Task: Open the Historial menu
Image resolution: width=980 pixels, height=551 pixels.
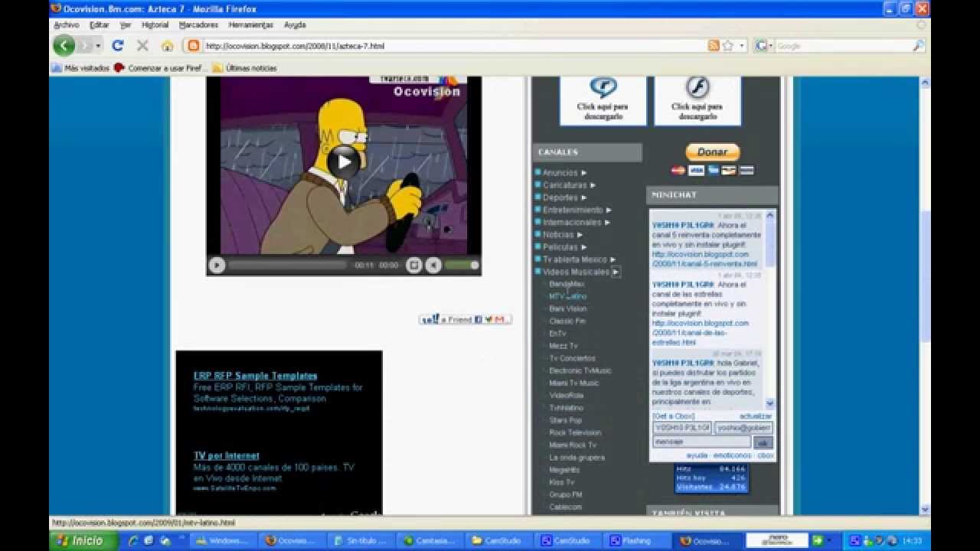Action: click(155, 25)
